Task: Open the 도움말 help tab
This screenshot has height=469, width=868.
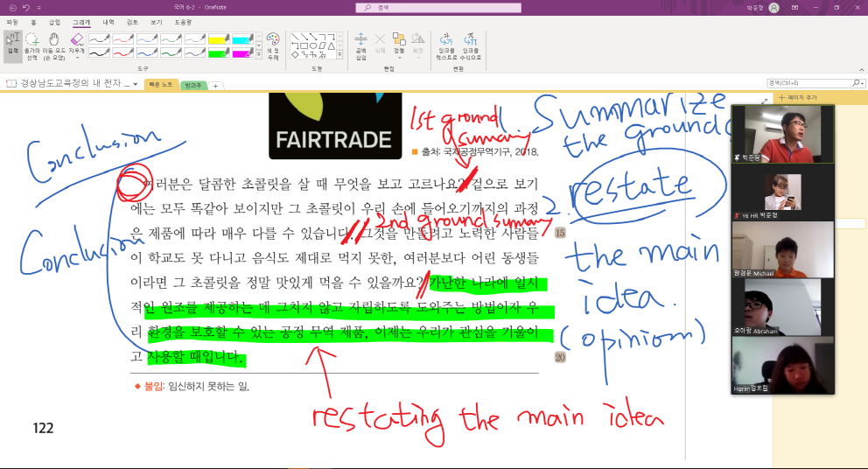Action: pos(183,22)
